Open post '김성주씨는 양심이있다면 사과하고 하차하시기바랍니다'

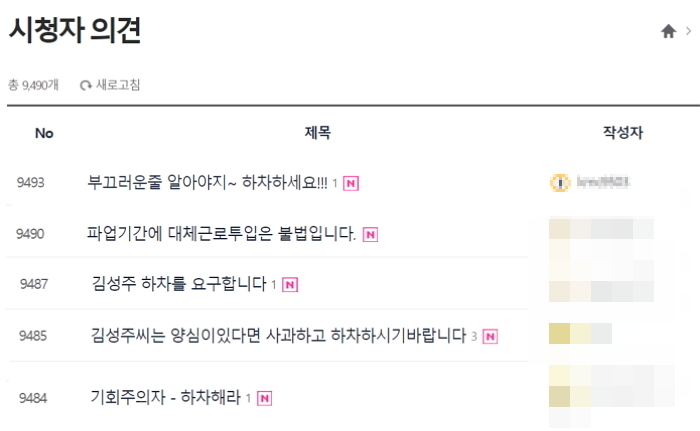[x=279, y=336]
